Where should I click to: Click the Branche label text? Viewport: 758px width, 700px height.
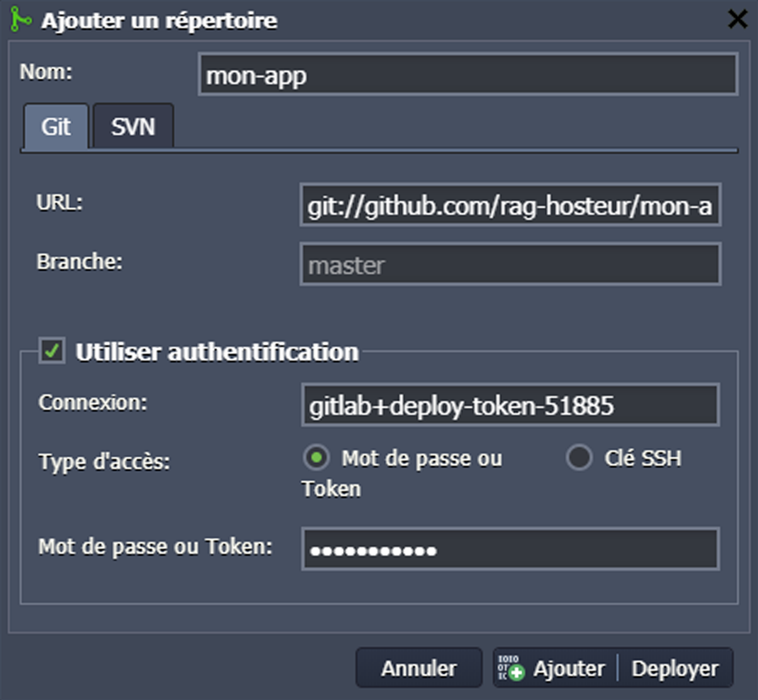click(x=79, y=261)
